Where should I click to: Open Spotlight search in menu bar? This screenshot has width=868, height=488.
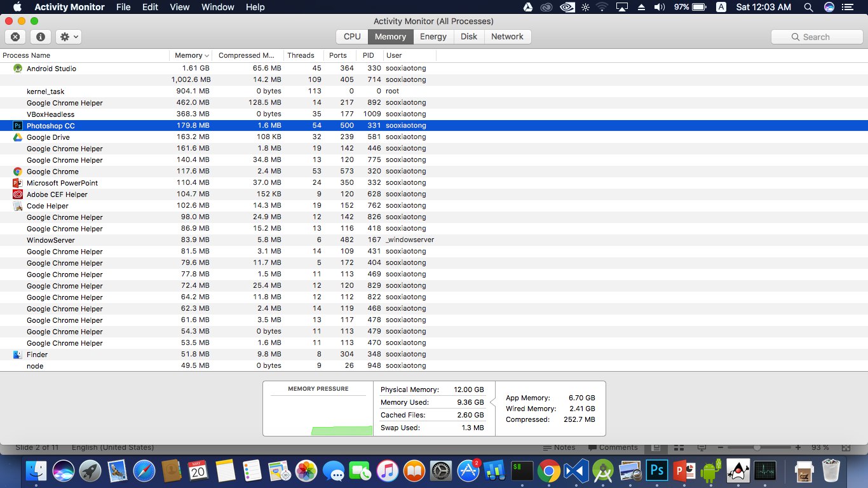(808, 7)
